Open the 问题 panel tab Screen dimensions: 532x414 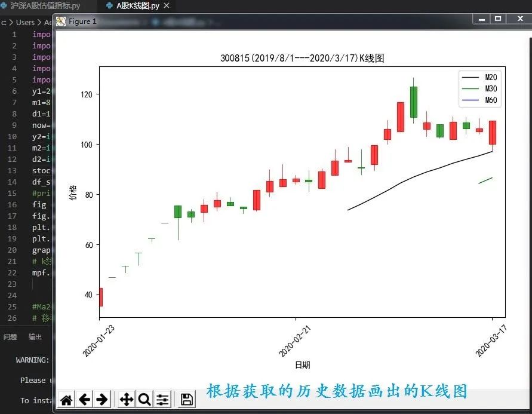click(x=10, y=336)
